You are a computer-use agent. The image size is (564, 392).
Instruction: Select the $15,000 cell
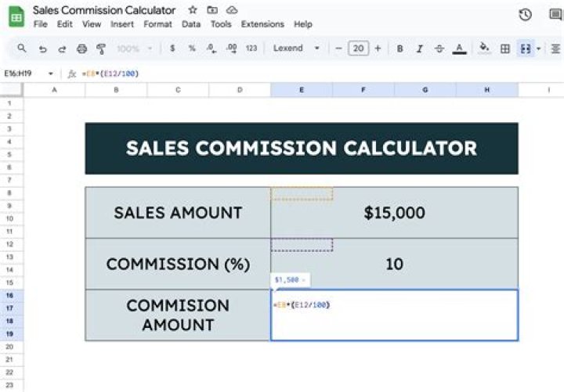click(x=394, y=212)
